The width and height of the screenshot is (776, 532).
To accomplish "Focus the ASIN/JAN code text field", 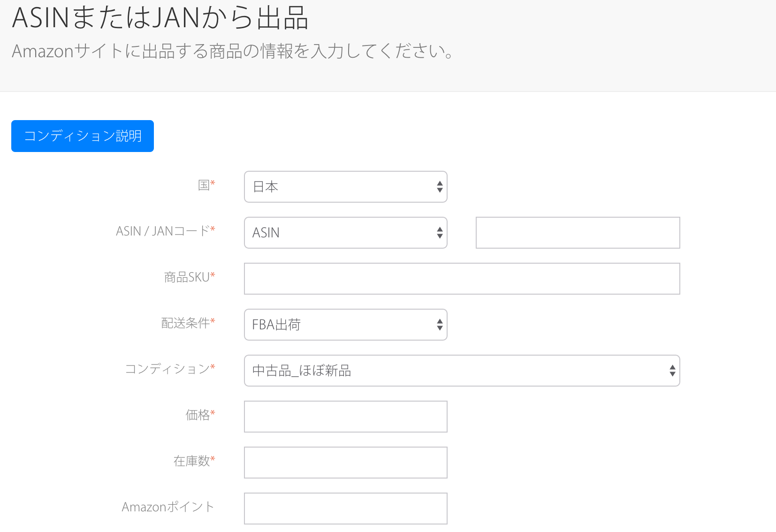I will (x=578, y=233).
